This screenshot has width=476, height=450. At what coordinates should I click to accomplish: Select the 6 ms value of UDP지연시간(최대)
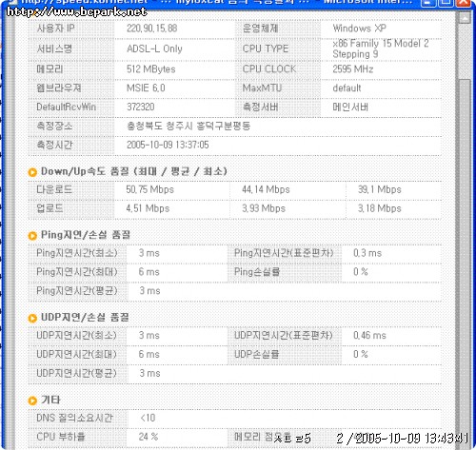(149, 355)
